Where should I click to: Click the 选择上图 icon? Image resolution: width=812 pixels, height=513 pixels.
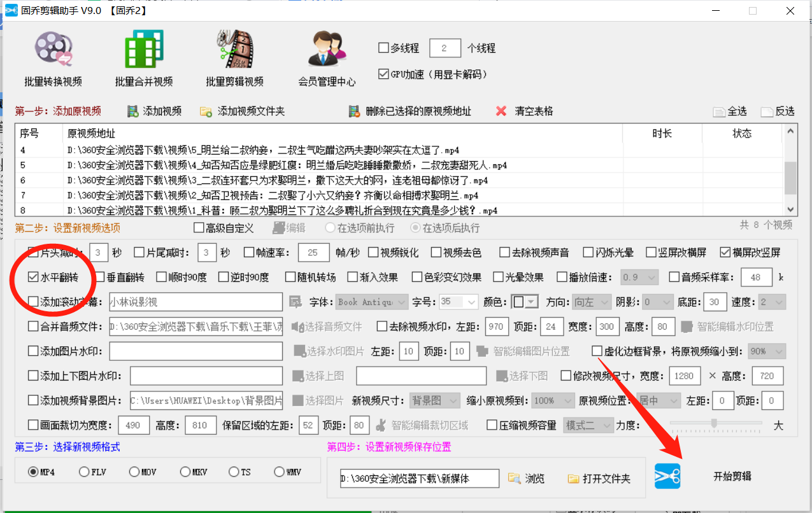(298, 376)
